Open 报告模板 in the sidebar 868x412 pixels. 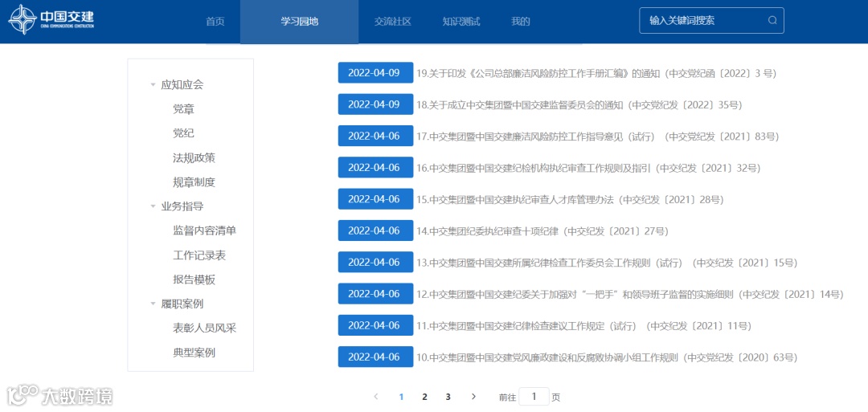pos(194,279)
